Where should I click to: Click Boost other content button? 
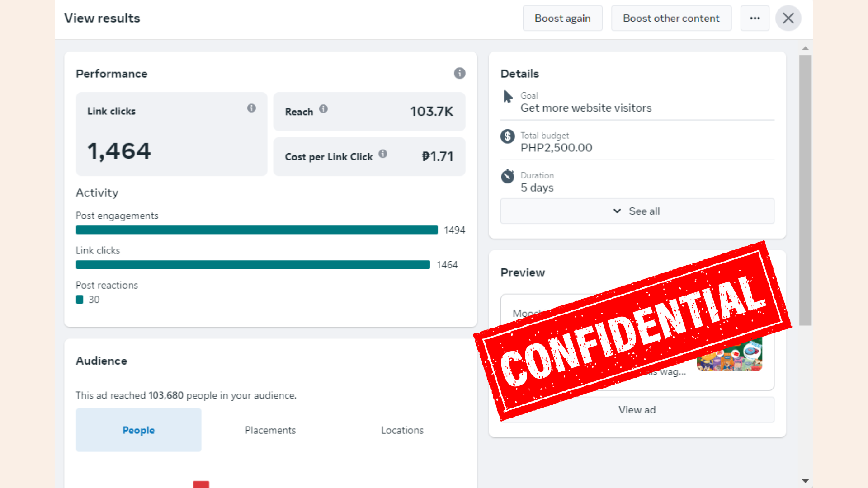tap(671, 18)
